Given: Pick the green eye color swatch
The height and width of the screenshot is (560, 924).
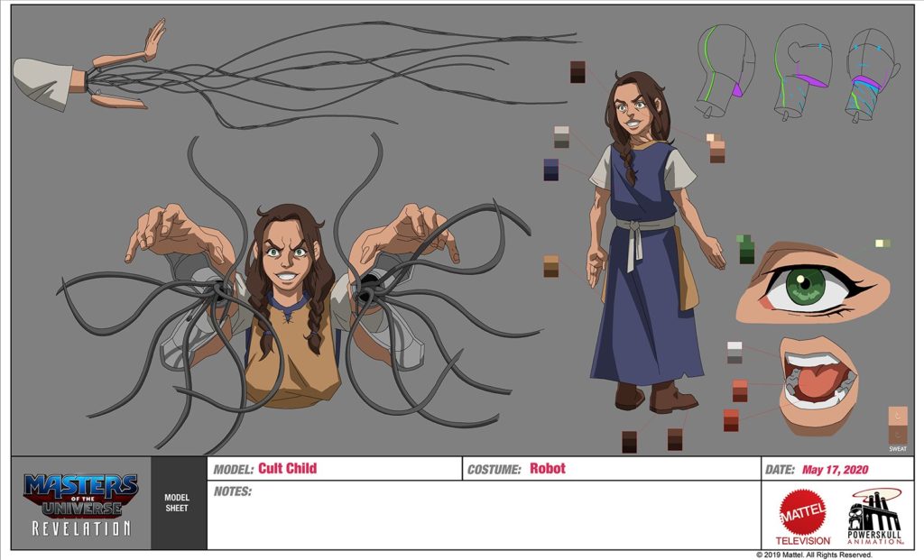Looking at the screenshot, I should 746,249.
